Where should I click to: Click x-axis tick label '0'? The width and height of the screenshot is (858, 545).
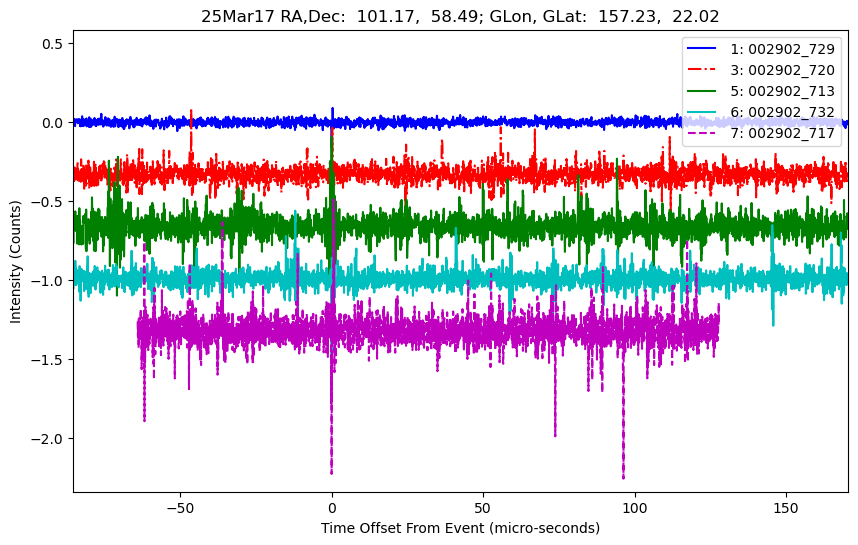[332, 508]
